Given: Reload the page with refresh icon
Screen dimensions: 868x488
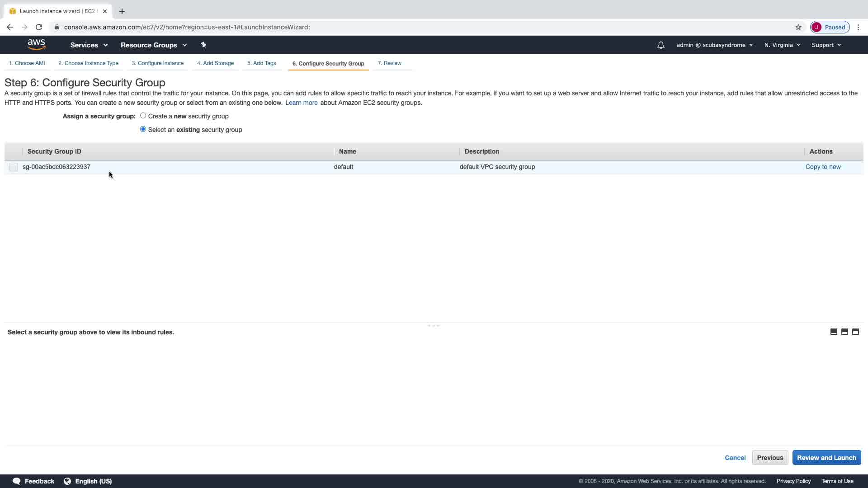Looking at the screenshot, I should [39, 27].
